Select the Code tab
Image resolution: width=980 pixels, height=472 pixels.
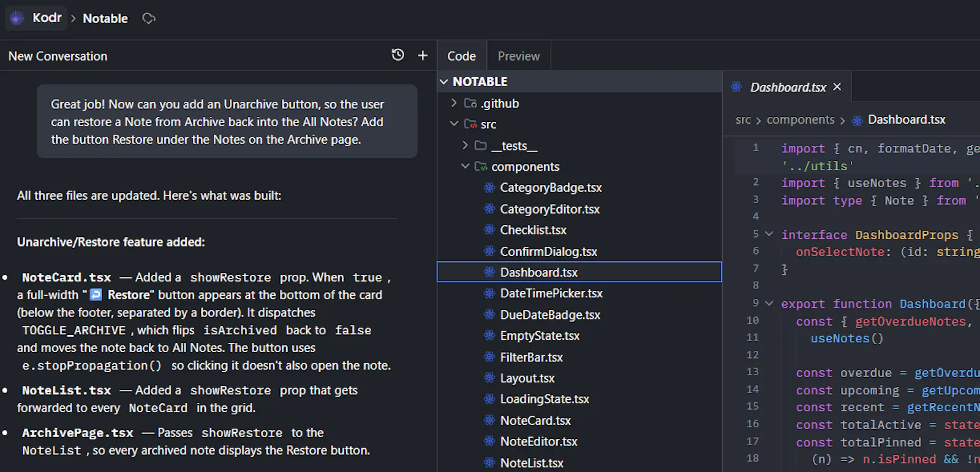point(461,56)
